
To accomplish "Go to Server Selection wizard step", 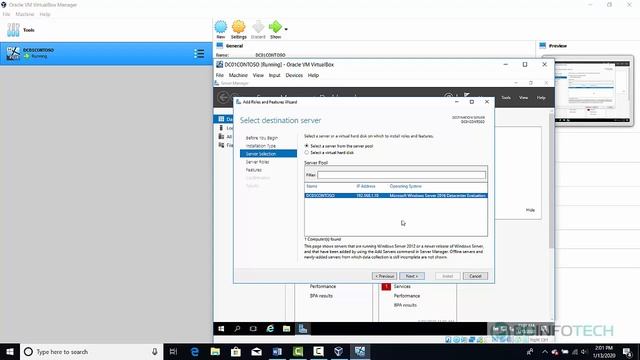I will pos(268,153).
